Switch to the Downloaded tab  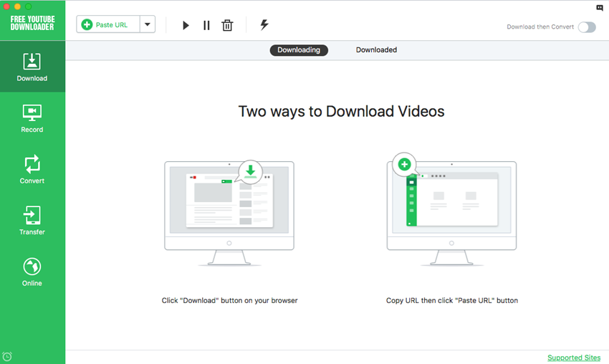376,50
